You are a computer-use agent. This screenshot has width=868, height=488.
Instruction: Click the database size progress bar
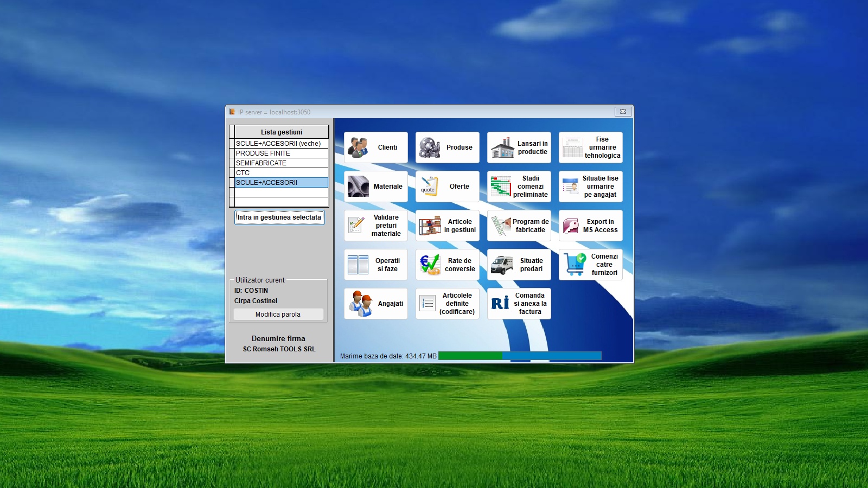(520, 356)
